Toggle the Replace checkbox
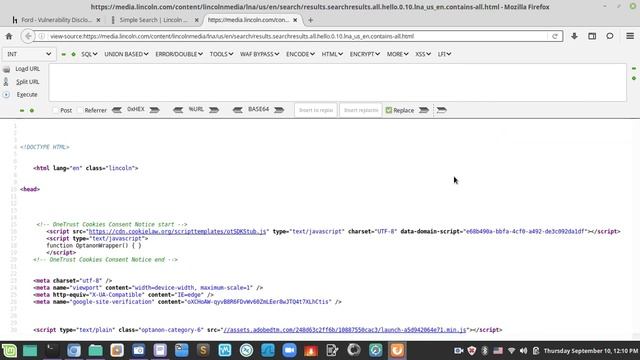Image resolution: width=640 pixels, height=360 pixels. (x=389, y=110)
